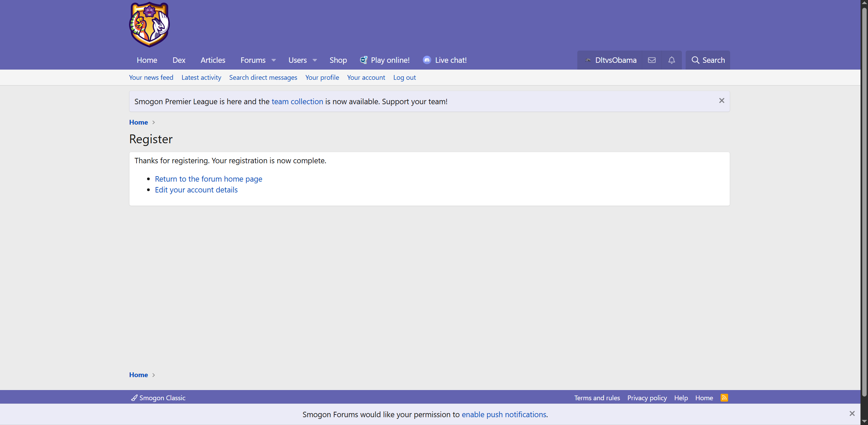This screenshot has width=868, height=425.
Task: Click the Search magnifier button
Action: (708, 60)
